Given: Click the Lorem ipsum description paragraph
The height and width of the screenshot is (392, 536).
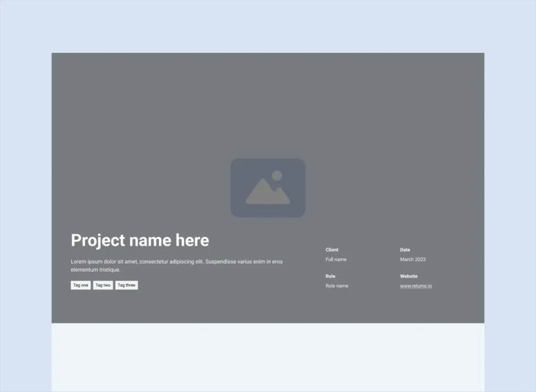Looking at the screenshot, I should coord(176,262).
